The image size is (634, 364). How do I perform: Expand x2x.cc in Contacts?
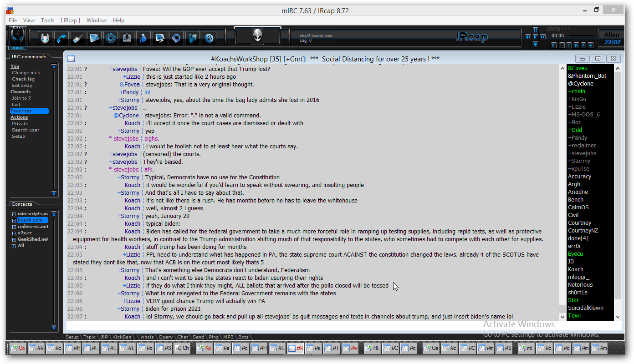coord(14,233)
